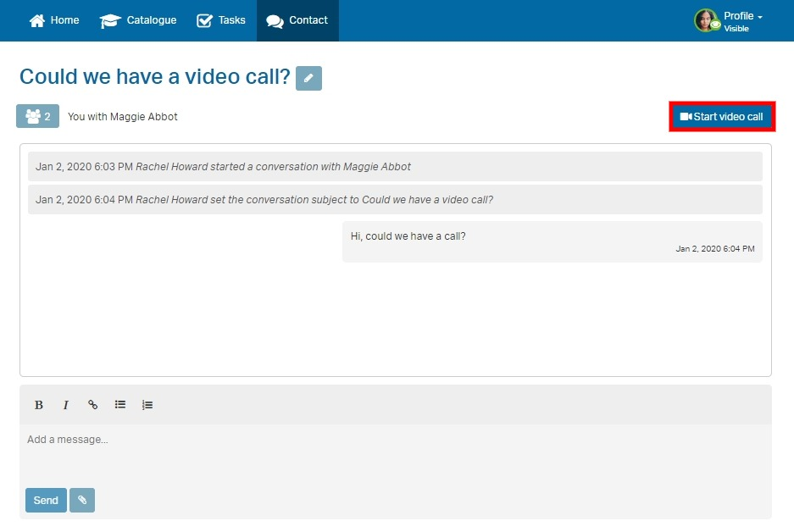Start a video call with Maggie Abbot
This screenshot has width=794, height=532.
point(722,116)
